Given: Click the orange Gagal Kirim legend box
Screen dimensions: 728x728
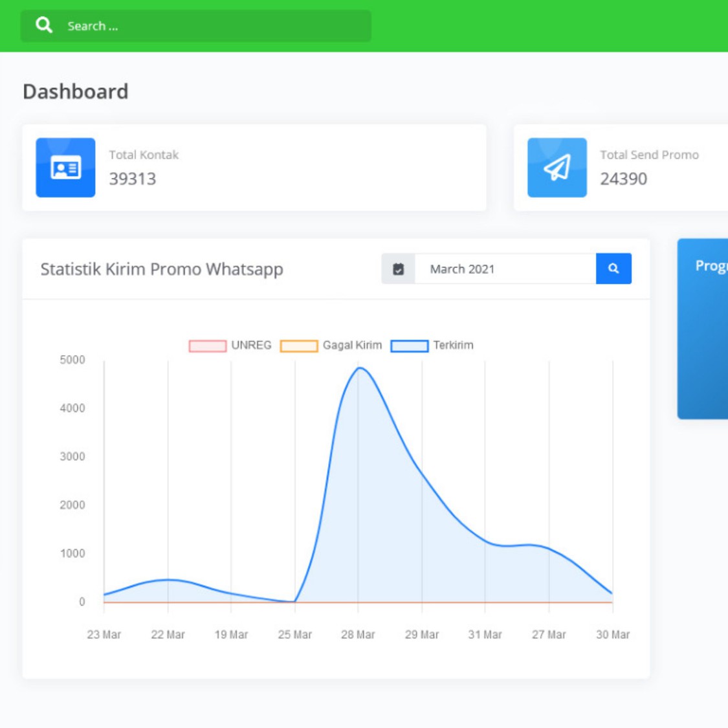Looking at the screenshot, I should (x=299, y=346).
